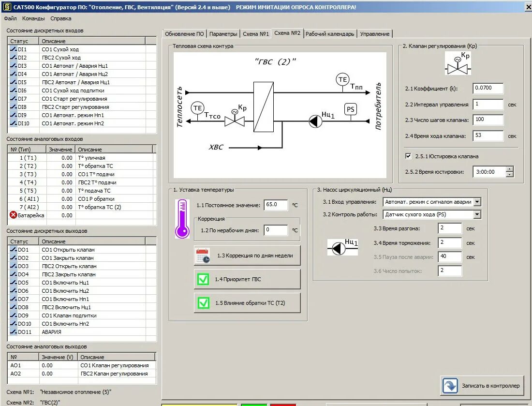532x406 pixels.
Task: Click the 3.4 Время торможения field
Action: pos(450,243)
